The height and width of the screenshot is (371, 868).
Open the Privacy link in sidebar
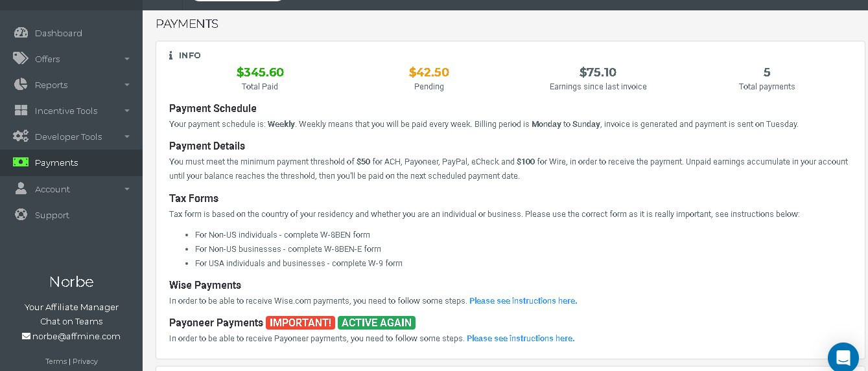85,361
